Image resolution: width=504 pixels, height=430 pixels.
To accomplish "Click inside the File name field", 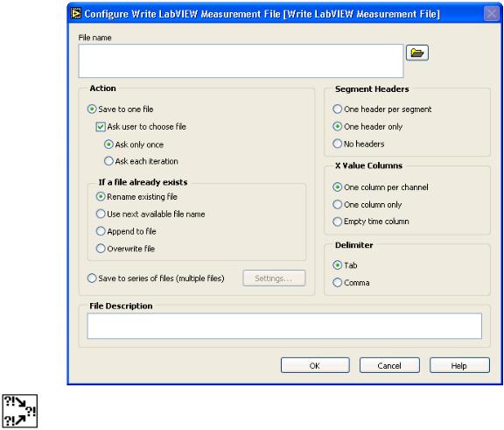I will pos(241,60).
